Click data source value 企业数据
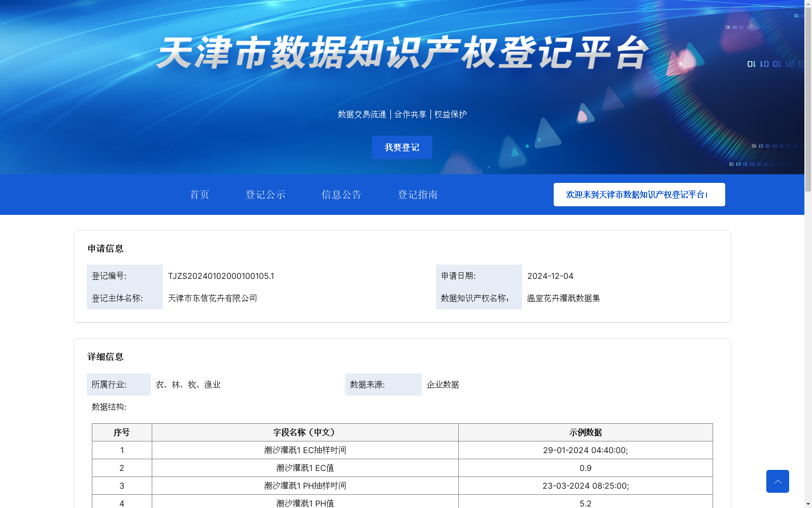The width and height of the screenshot is (812, 508). 443,385
